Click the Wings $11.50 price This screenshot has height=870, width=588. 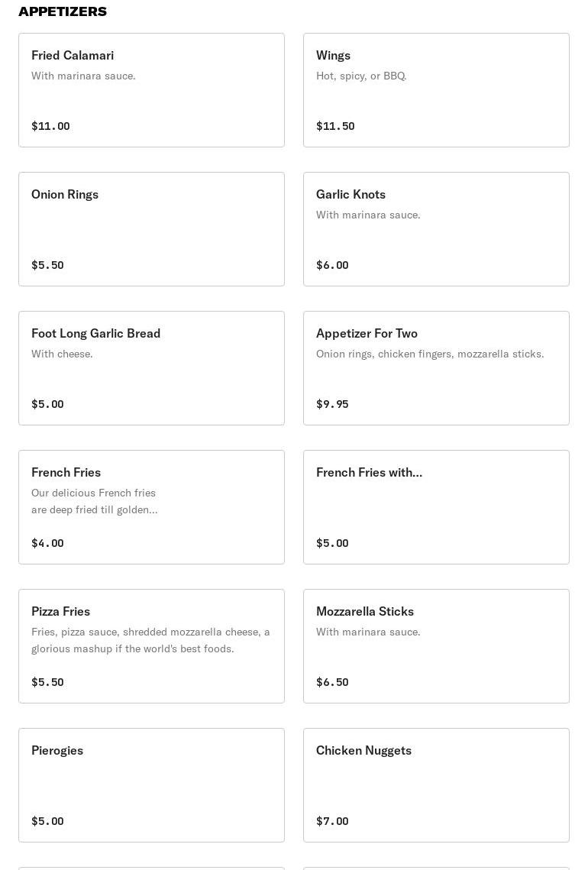[x=335, y=126]
